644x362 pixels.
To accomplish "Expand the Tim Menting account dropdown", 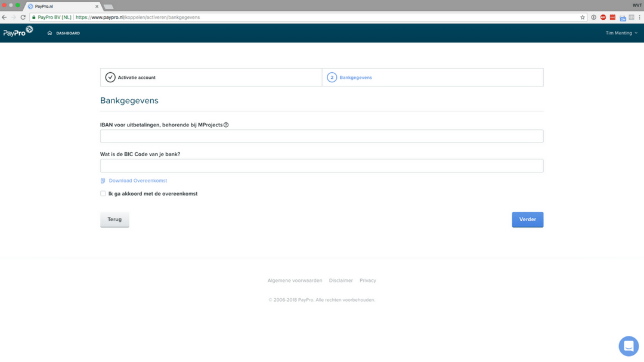I will (621, 33).
